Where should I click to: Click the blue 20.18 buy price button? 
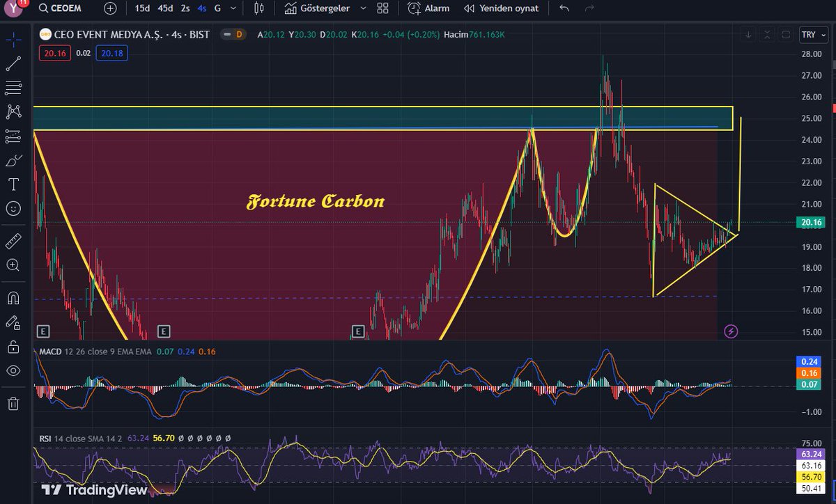point(112,53)
